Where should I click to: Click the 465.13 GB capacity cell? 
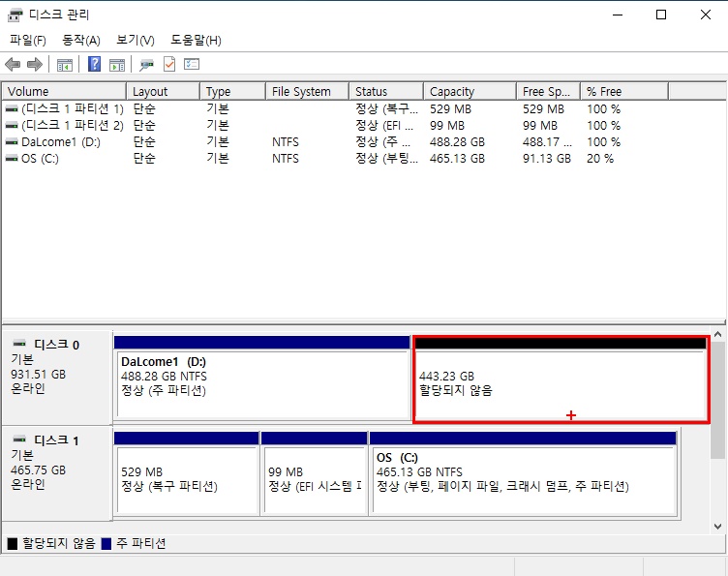[457, 159]
